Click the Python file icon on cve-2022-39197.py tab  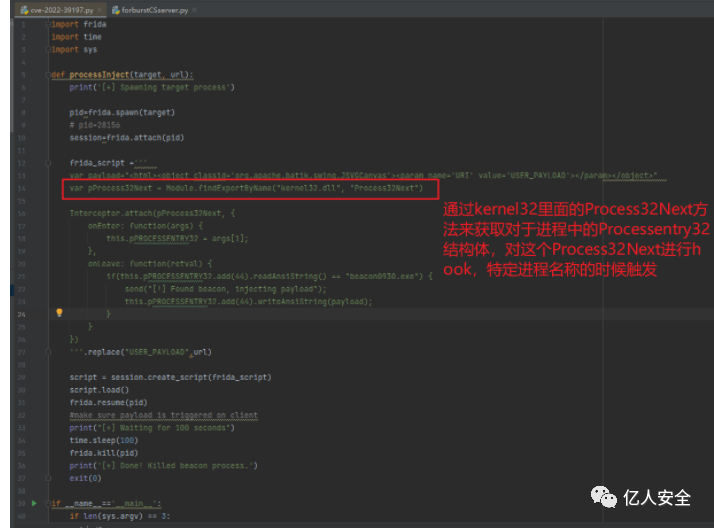[x=25, y=10]
